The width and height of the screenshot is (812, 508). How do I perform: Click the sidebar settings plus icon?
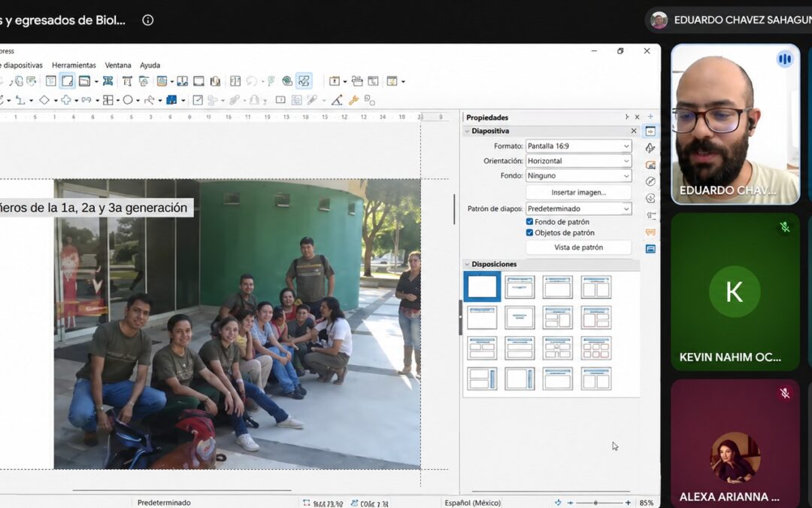pos(650,117)
